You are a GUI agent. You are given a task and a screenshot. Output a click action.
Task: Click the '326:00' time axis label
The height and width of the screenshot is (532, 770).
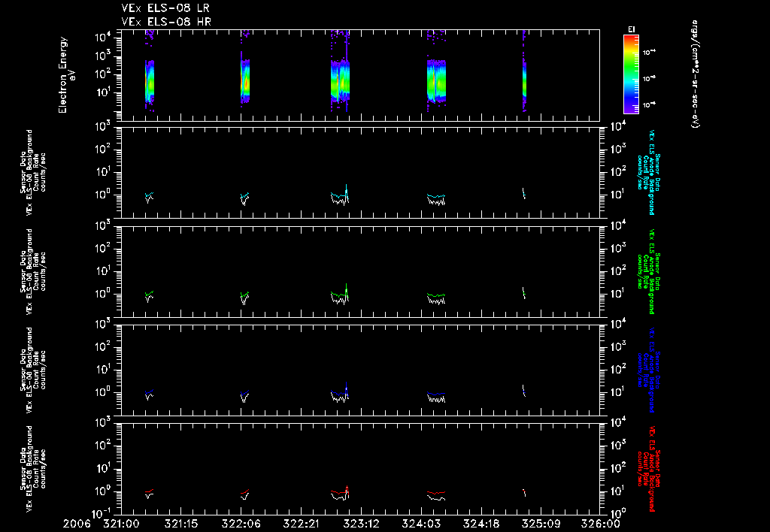coord(600,524)
